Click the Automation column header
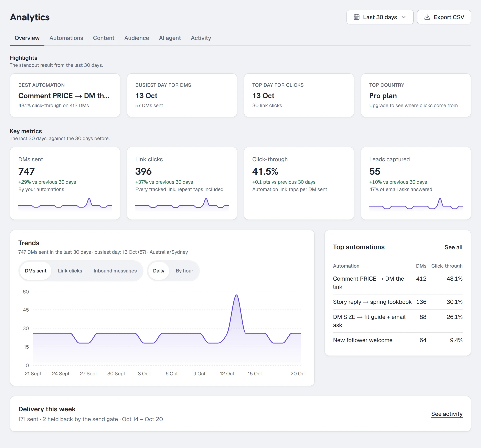481x448 pixels. coord(346,266)
